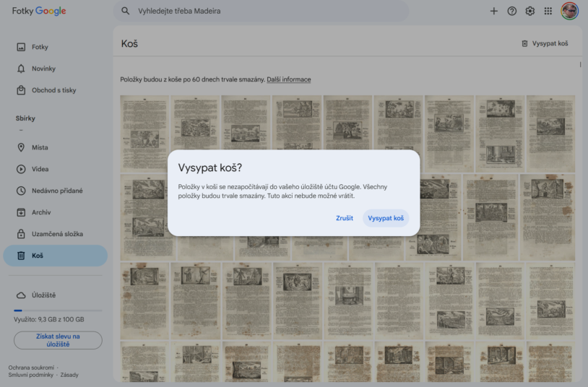Click the Archiv box icon

tap(21, 212)
